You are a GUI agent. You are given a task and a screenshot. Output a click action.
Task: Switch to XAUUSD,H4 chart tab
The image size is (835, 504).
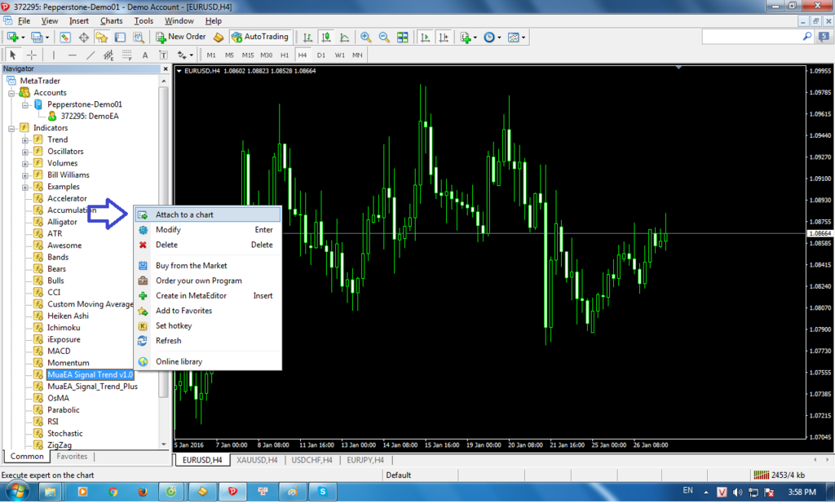257,460
